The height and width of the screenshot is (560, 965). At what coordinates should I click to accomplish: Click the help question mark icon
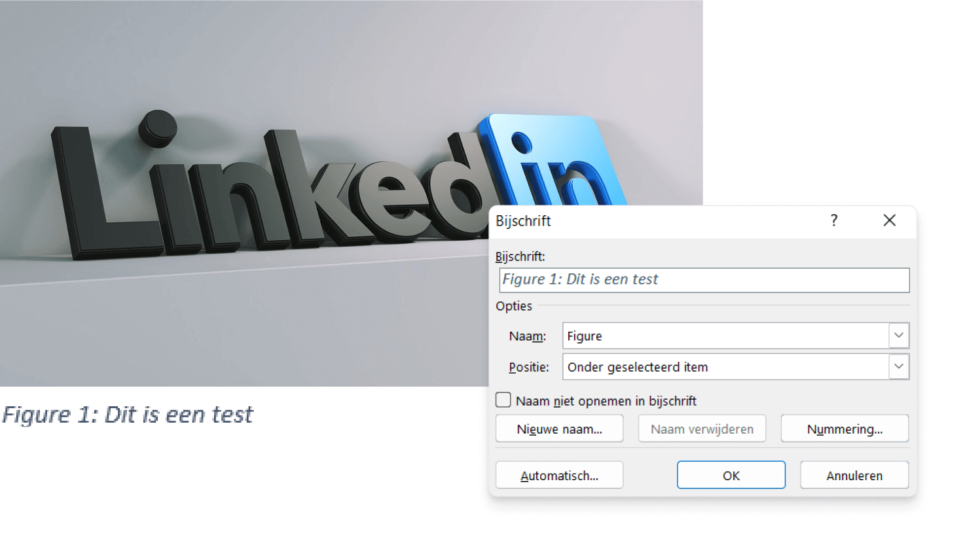coord(833,220)
